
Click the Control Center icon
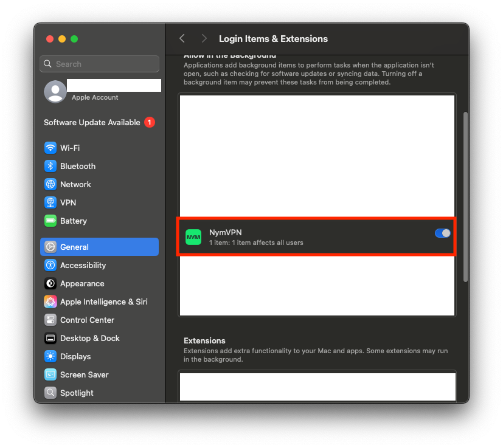pyautogui.click(x=50, y=320)
